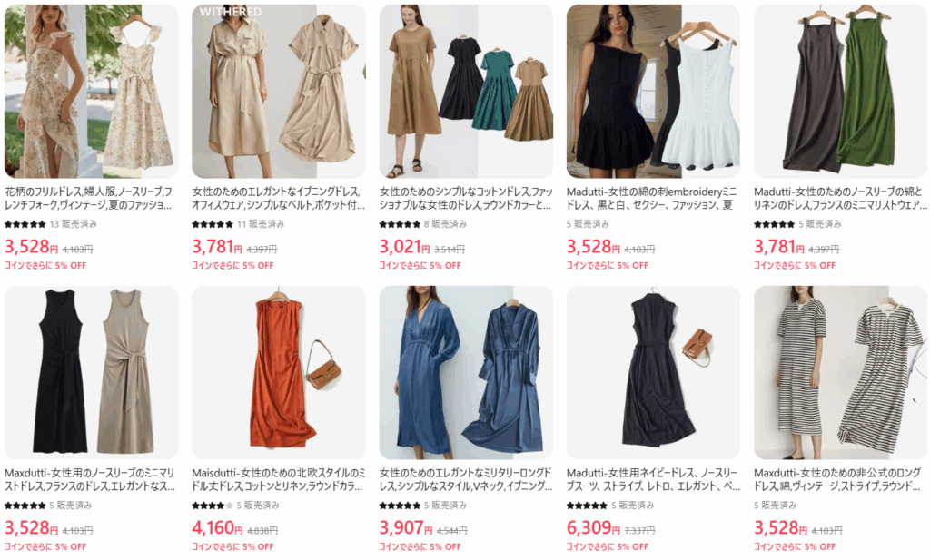The width and height of the screenshot is (930, 560).
Task: Click the 6,309円 price
Action: pyautogui.click(x=594, y=527)
